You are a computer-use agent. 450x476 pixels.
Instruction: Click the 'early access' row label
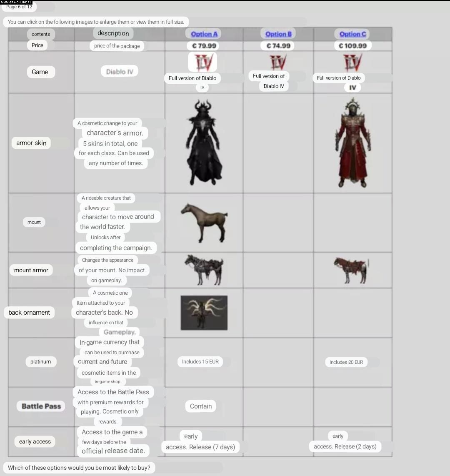[x=35, y=441]
